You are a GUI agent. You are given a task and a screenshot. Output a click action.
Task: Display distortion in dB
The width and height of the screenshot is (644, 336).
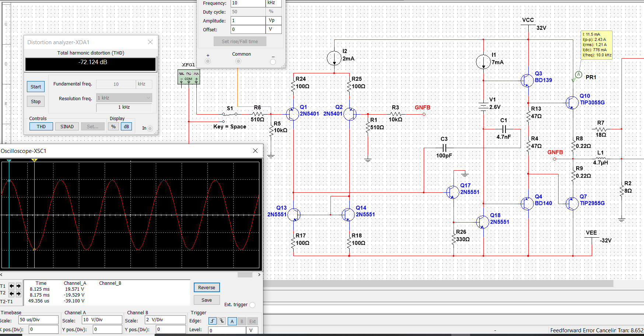pos(126,126)
